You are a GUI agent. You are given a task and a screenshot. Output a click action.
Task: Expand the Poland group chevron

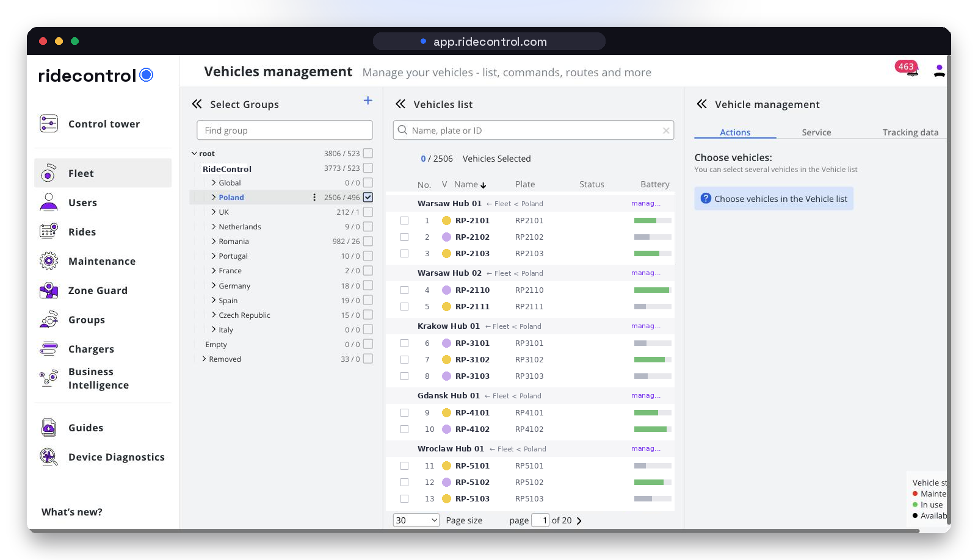point(214,197)
